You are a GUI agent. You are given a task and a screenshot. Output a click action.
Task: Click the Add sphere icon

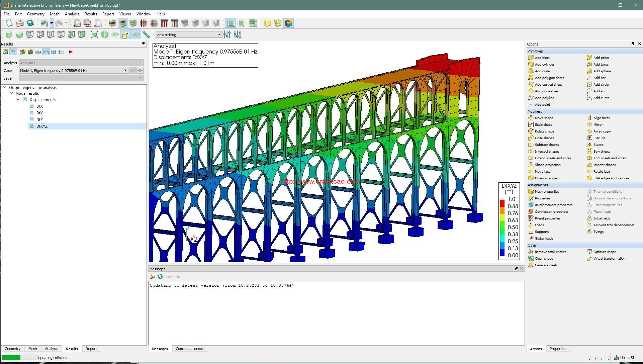[589, 71]
